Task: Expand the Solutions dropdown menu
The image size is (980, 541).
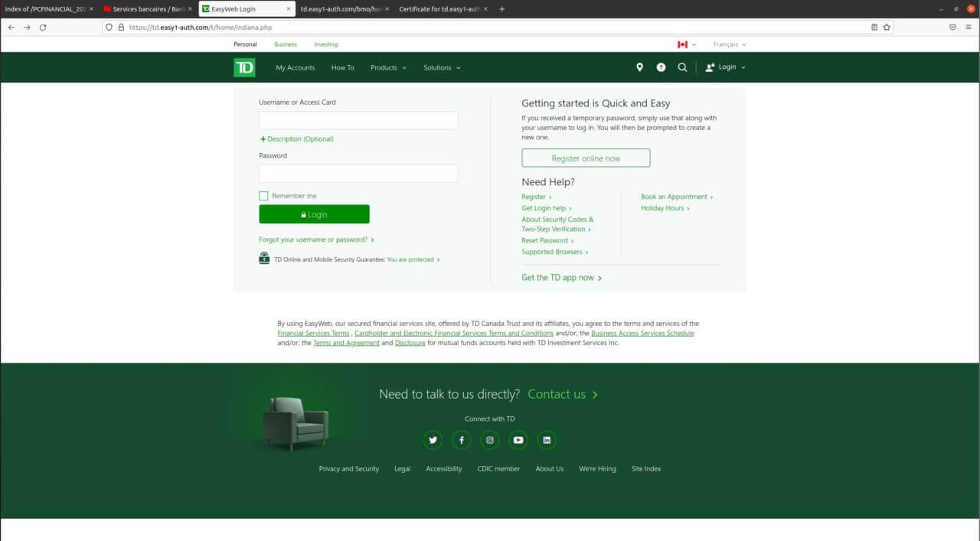Action: [x=442, y=67]
